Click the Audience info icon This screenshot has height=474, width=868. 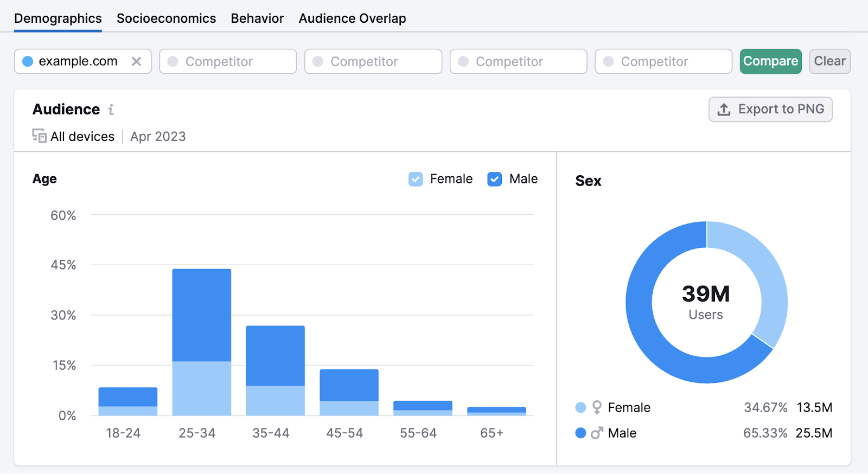(x=111, y=110)
